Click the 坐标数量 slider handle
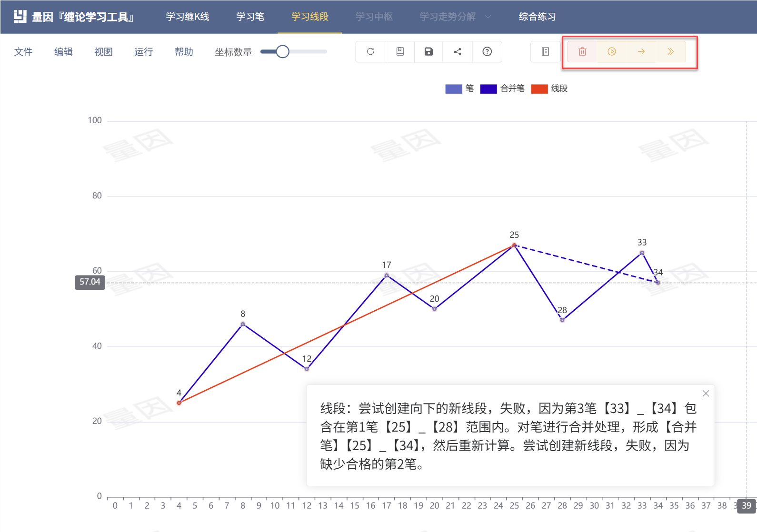 pyautogui.click(x=282, y=51)
